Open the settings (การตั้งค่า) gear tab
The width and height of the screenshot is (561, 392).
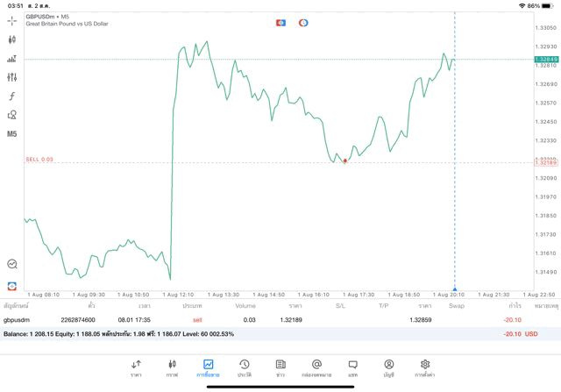pos(425,367)
